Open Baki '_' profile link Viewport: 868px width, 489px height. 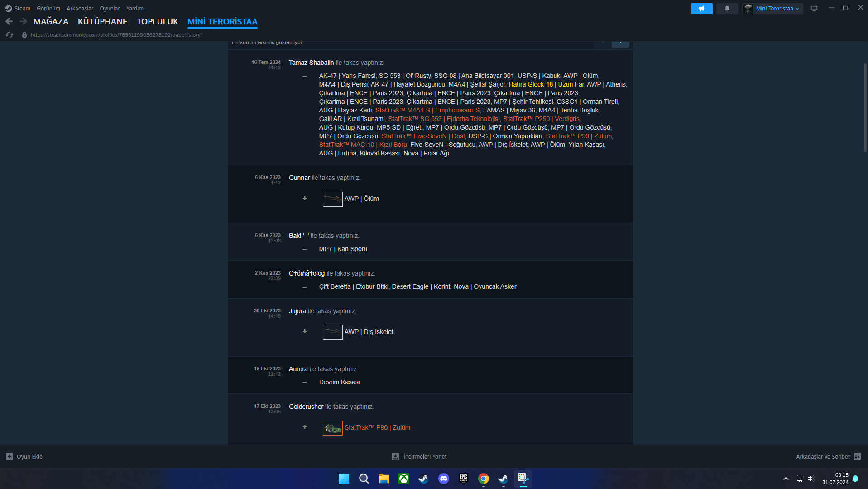(299, 236)
